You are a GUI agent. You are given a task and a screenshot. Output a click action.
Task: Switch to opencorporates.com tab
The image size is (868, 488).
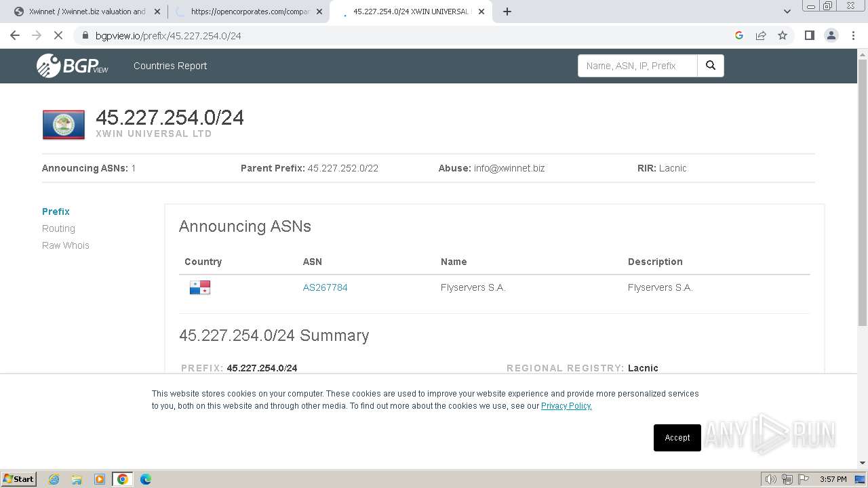coord(249,12)
